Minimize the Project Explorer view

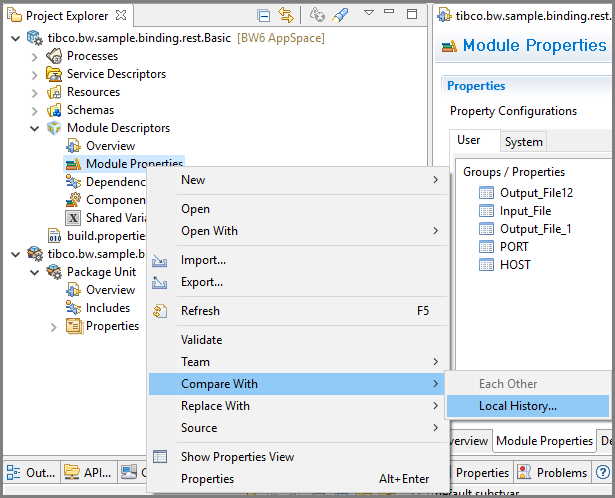pos(389,11)
